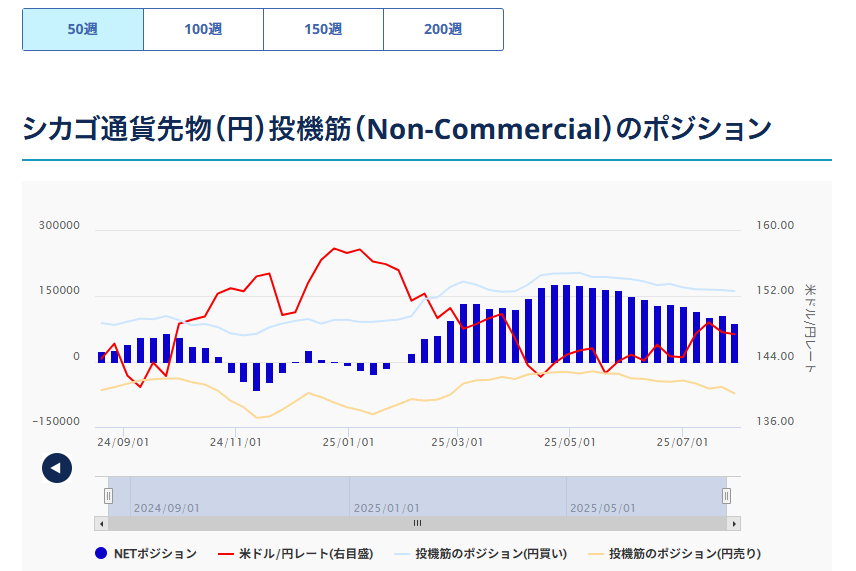Image resolution: width=856 pixels, height=571 pixels.
Task: Click the 24/11/01 x-axis label
Action: [236, 442]
